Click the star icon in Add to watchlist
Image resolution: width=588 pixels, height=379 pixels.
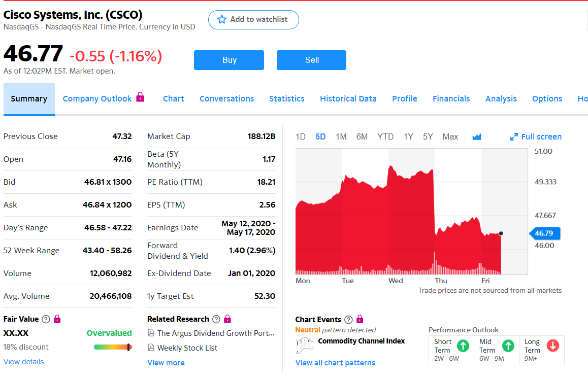coord(221,19)
